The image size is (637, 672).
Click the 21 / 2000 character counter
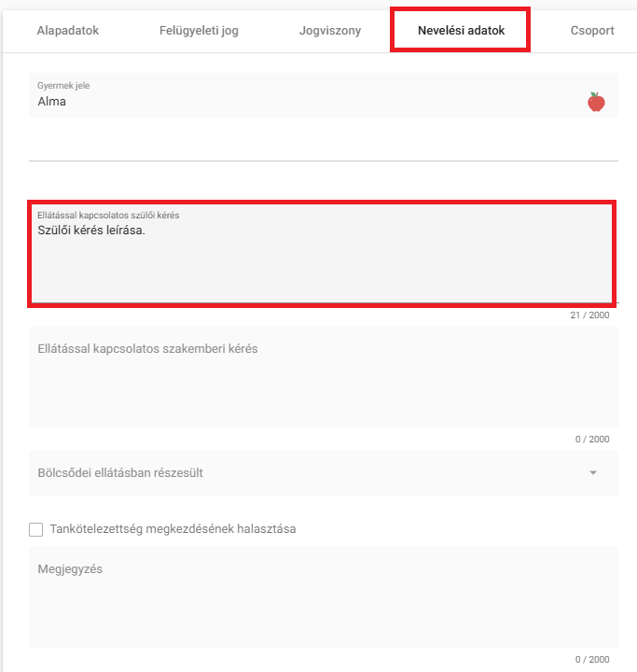pyautogui.click(x=589, y=315)
